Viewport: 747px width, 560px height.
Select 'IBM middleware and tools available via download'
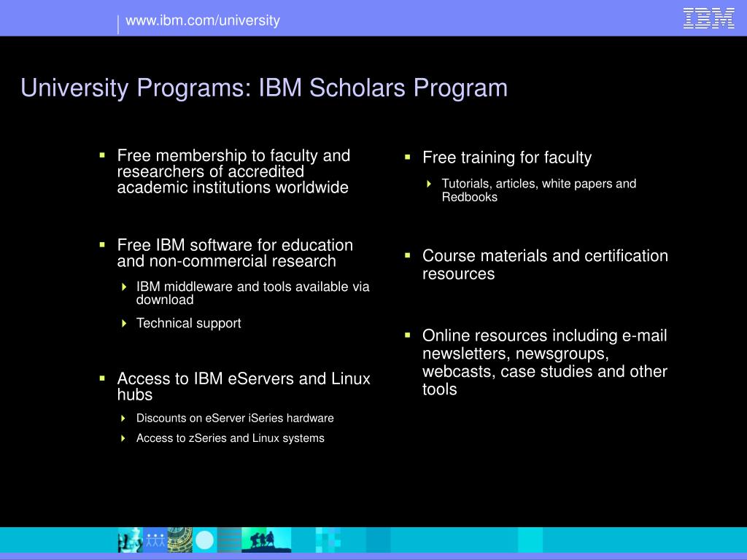pyautogui.click(x=252, y=293)
